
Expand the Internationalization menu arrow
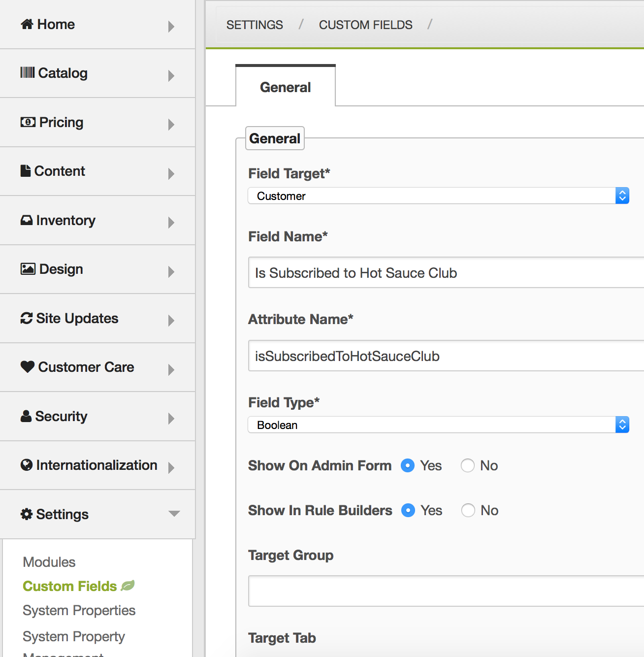[x=171, y=467]
